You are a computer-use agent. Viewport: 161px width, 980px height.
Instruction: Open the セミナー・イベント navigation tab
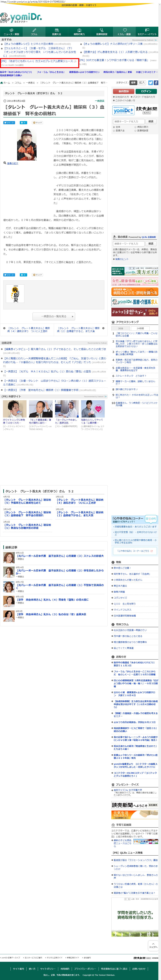tap(147, 32)
